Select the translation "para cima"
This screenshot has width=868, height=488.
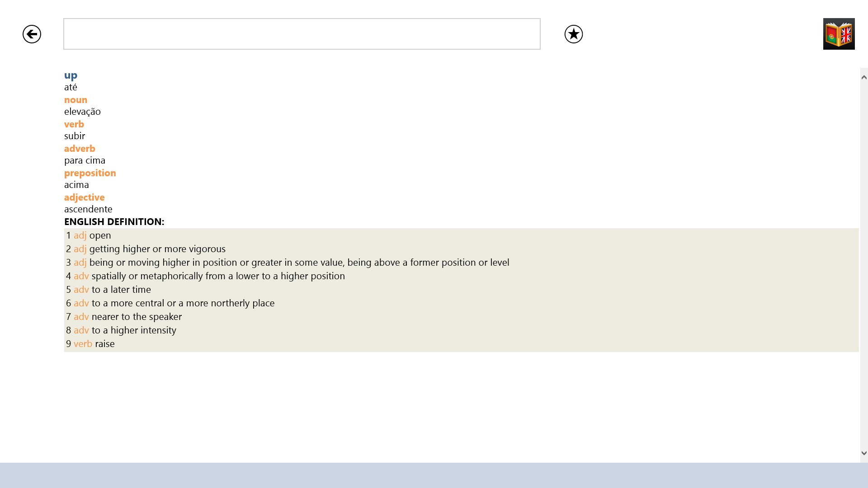(x=85, y=160)
